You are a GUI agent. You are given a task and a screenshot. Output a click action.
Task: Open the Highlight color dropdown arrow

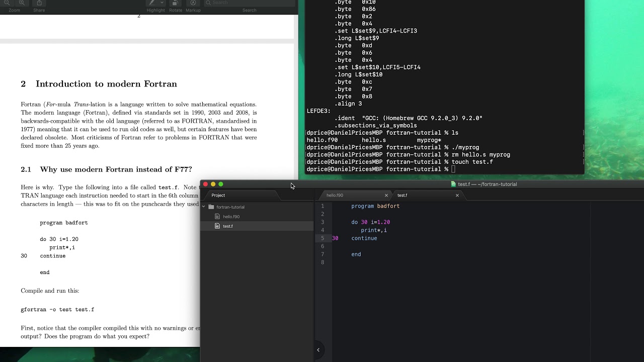click(x=162, y=3)
